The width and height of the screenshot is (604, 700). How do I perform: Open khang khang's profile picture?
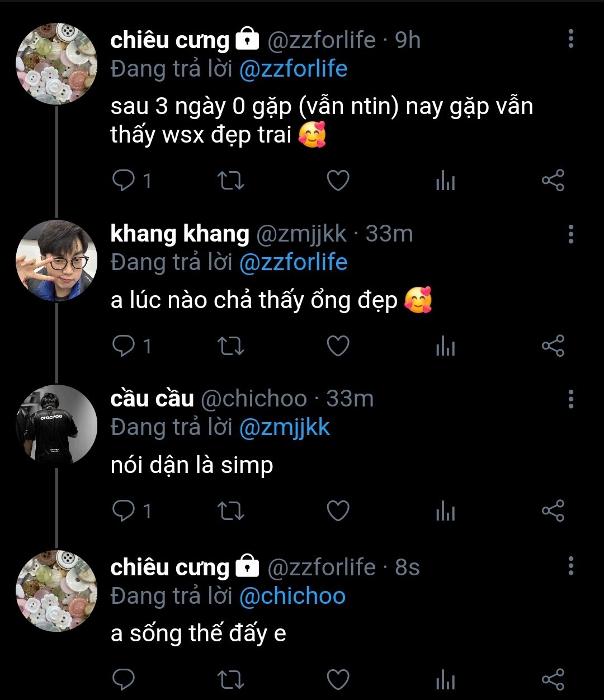click(x=56, y=261)
